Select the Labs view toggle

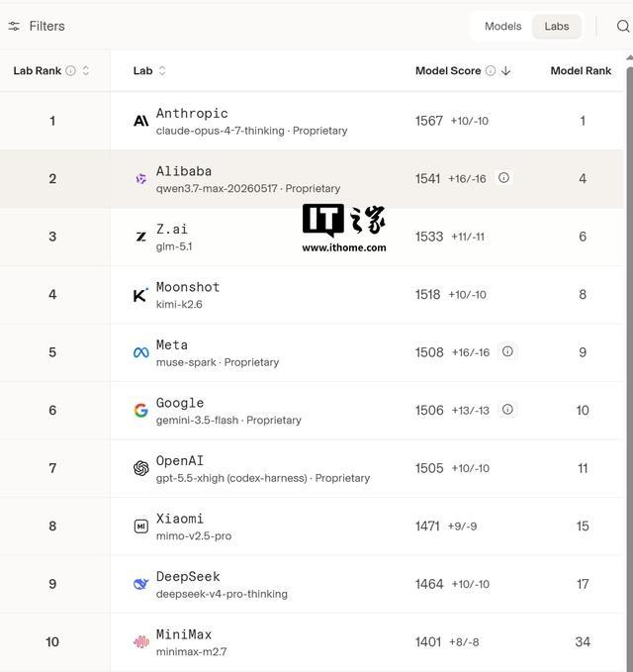pyautogui.click(x=556, y=26)
